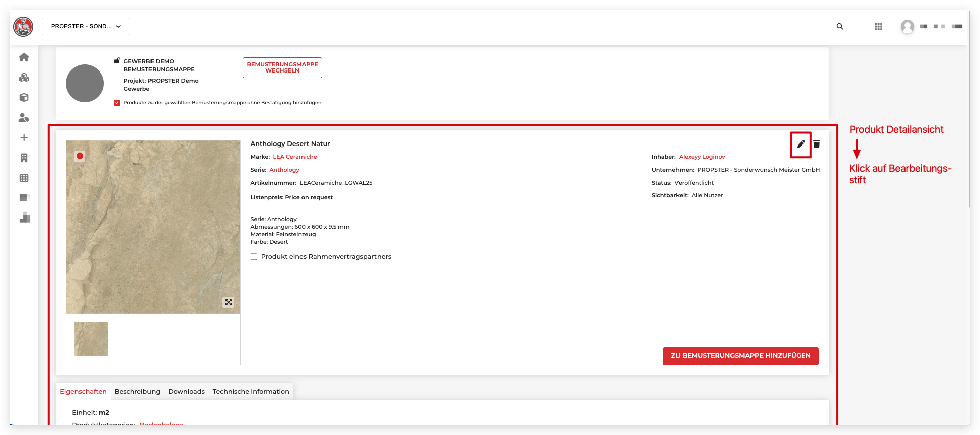The image size is (980, 435).
Task: Click the search magnifier icon in header
Action: point(840,26)
